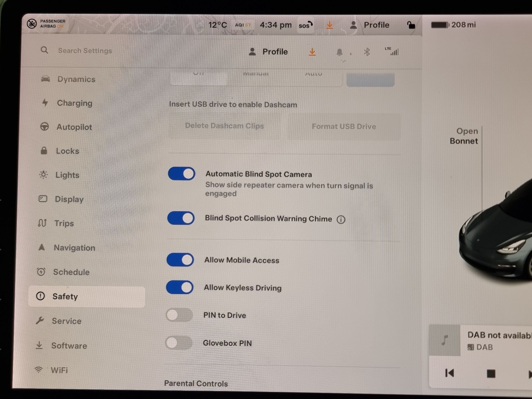
Task: Open Bluetooth settings icon
Action: coord(367,52)
